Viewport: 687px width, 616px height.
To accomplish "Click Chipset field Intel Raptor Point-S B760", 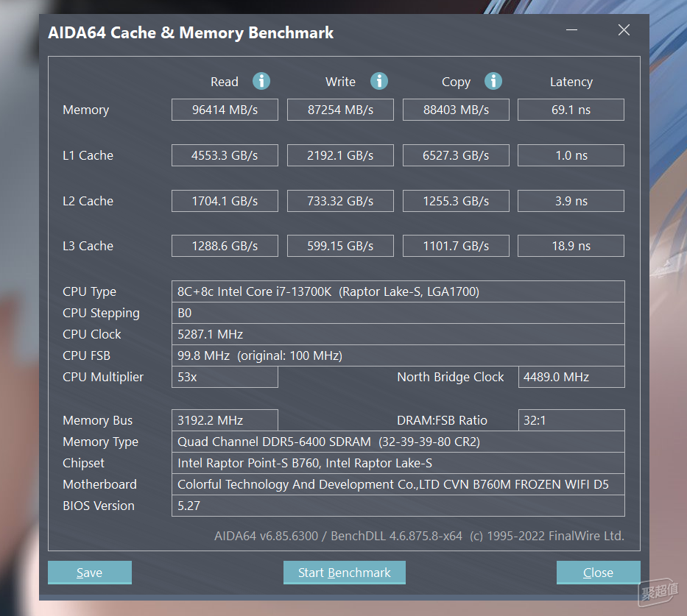I will pyautogui.click(x=398, y=463).
